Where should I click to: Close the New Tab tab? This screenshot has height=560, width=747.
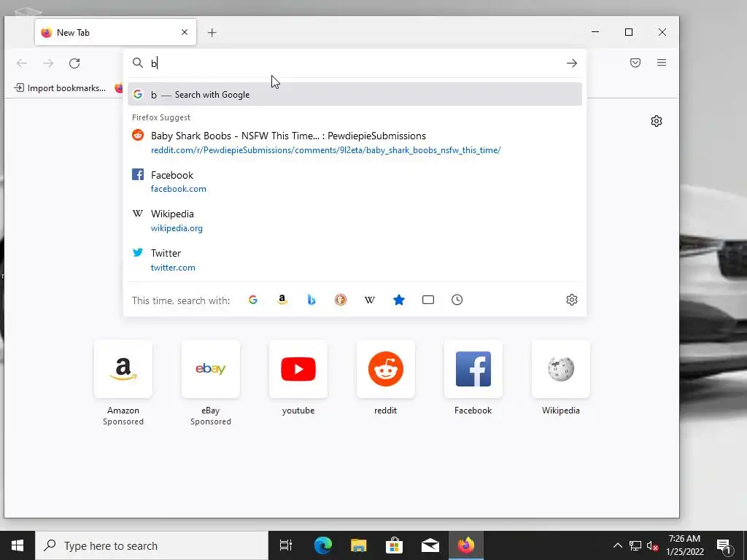coord(185,32)
